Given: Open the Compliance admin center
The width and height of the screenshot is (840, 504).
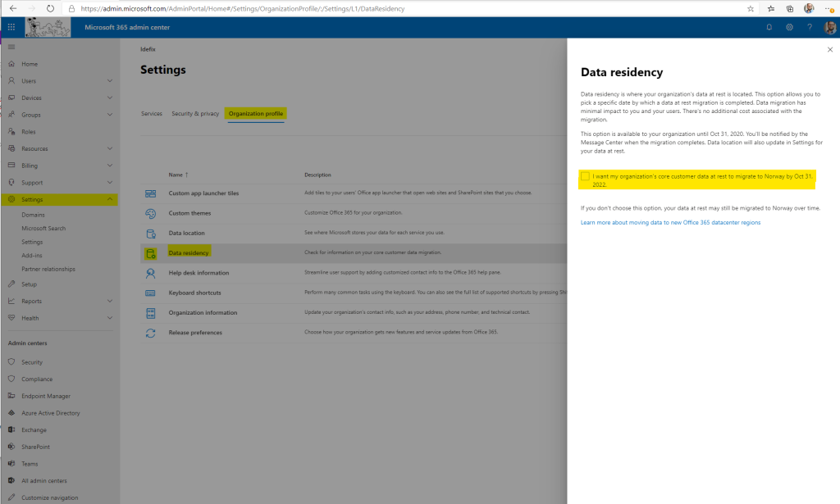Looking at the screenshot, I should tap(37, 379).
